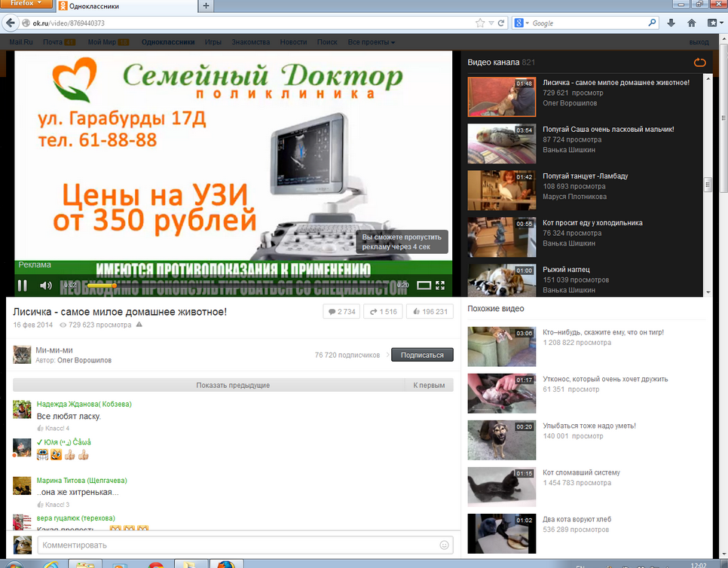
Task: Mute the video using speaker icon
Action: 45,286
